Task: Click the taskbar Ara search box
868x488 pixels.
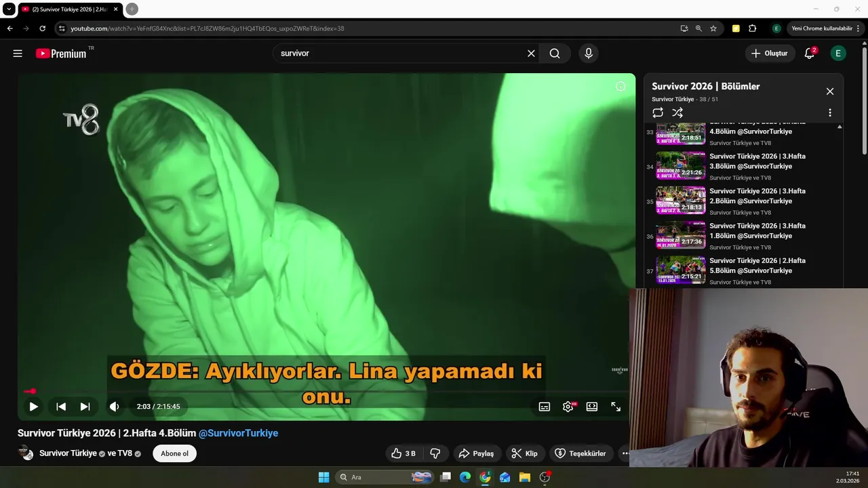Action: pyautogui.click(x=384, y=477)
